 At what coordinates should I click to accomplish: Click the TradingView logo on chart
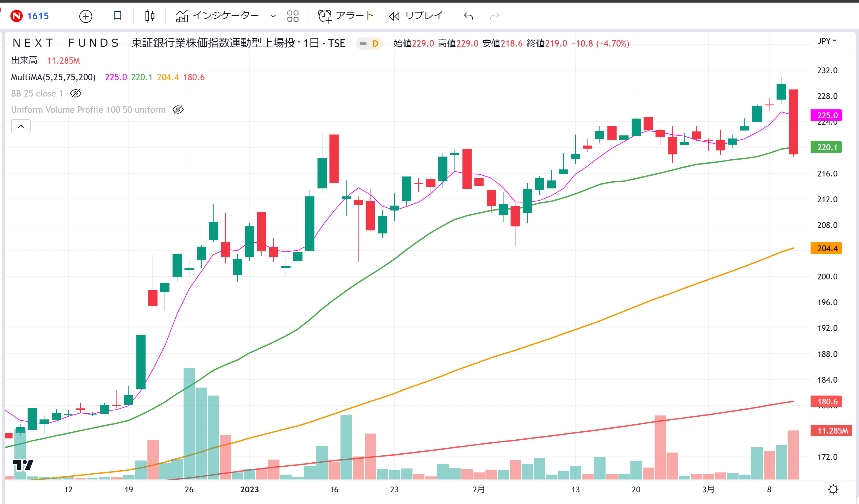pos(23,465)
